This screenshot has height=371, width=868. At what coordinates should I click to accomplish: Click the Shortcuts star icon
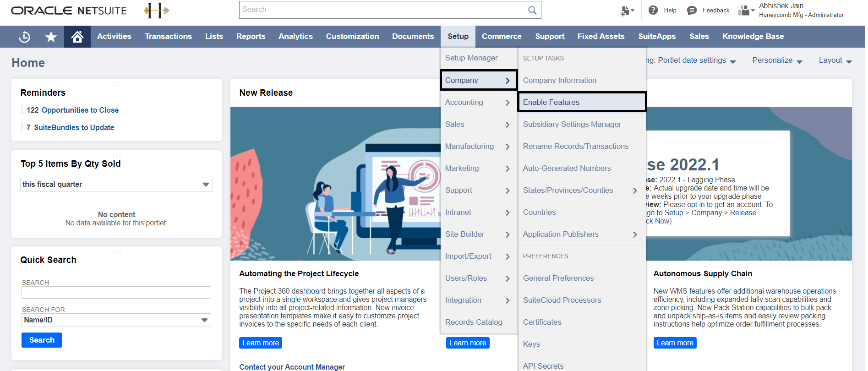click(x=51, y=37)
